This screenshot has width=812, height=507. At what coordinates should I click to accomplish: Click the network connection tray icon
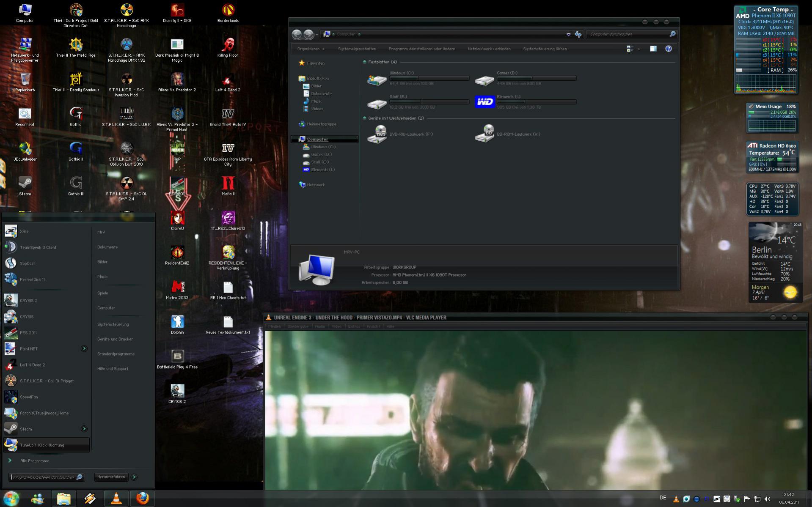pyautogui.click(x=757, y=499)
